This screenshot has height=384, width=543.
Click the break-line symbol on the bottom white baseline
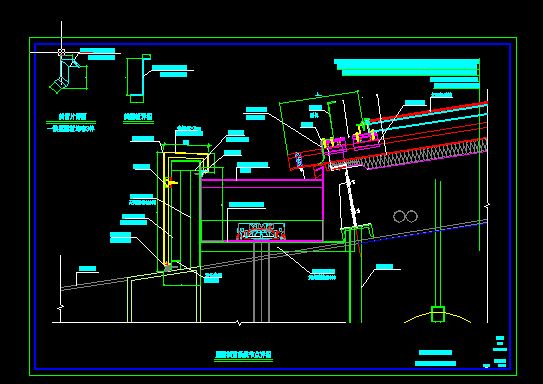click(239, 323)
